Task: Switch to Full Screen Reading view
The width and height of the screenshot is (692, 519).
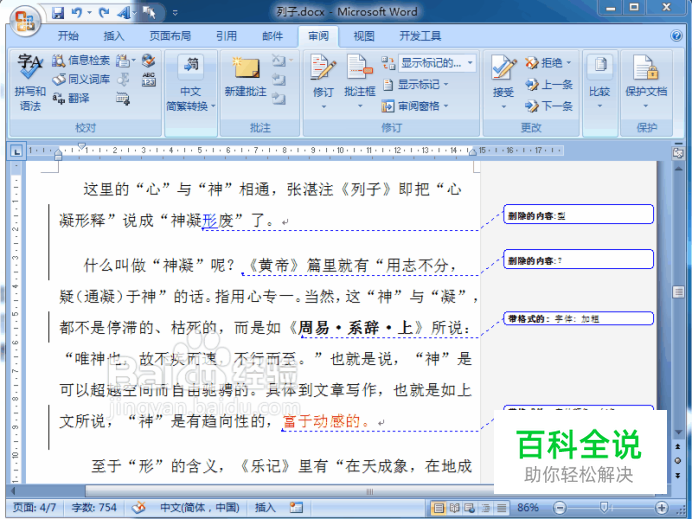Action: click(x=454, y=508)
